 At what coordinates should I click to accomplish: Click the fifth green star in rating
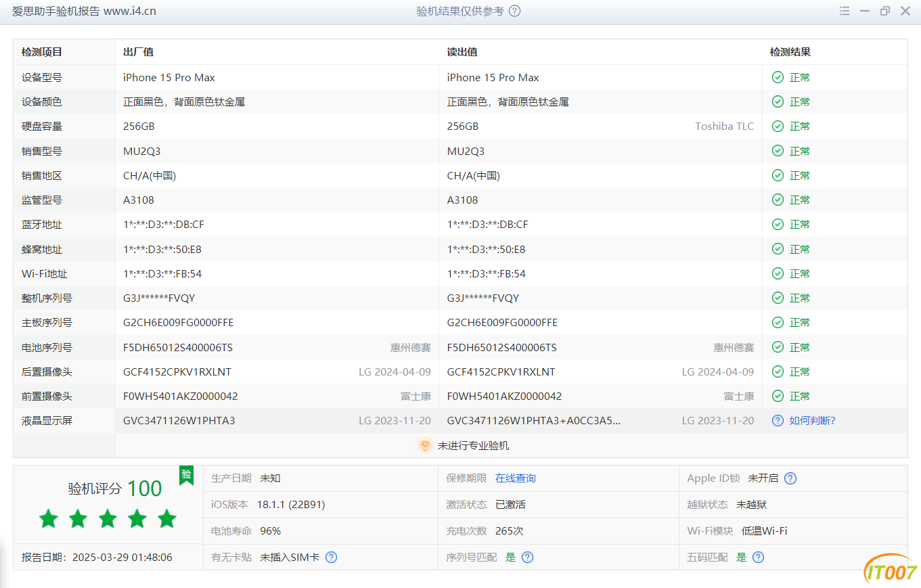[167, 519]
